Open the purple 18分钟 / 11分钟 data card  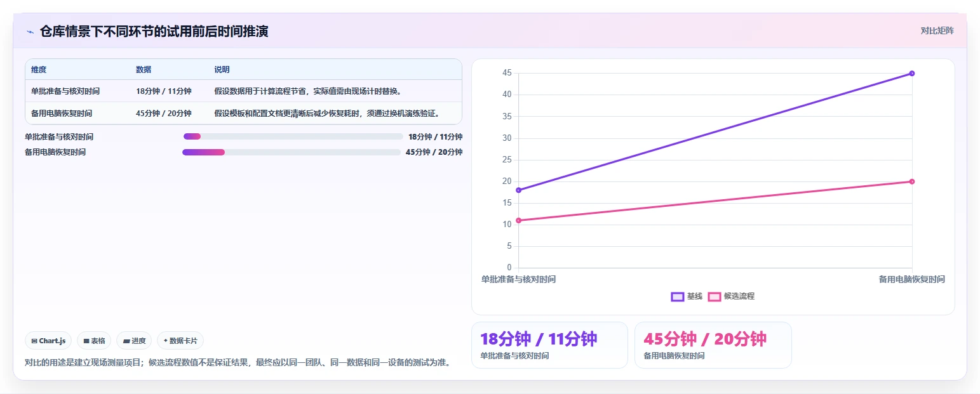coord(549,345)
